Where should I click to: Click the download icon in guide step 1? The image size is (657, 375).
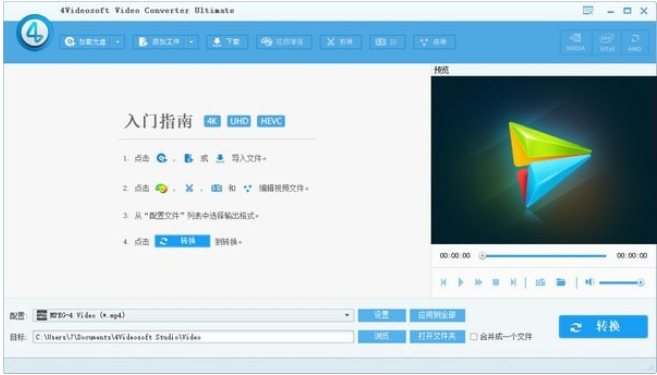(220, 158)
